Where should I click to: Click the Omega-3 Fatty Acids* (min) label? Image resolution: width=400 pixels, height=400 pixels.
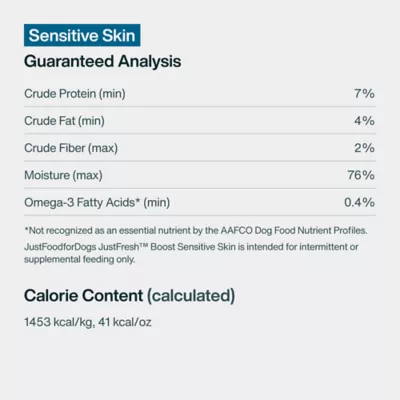pyautogui.click(x=97, y=202)
